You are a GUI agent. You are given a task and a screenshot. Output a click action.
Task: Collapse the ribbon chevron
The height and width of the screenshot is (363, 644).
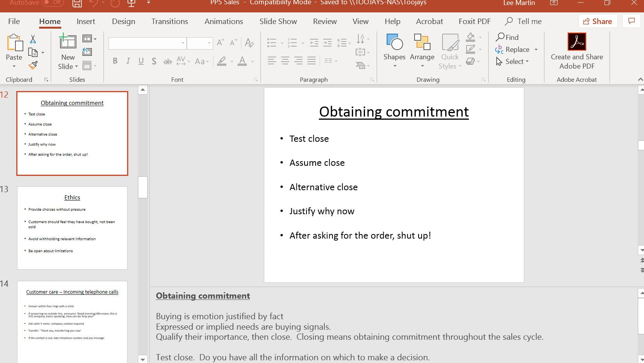point(641,79)
